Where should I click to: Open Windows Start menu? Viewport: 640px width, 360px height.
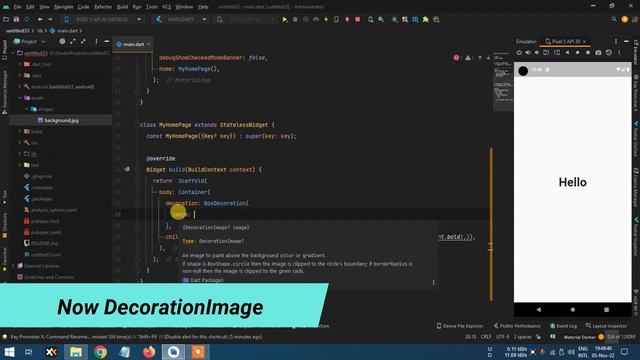[x=9, y=351]
